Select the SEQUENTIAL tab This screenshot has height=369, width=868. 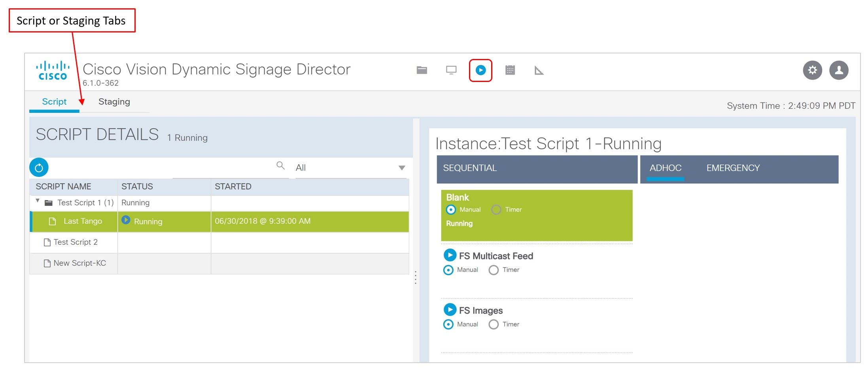(x=470, y=168)
